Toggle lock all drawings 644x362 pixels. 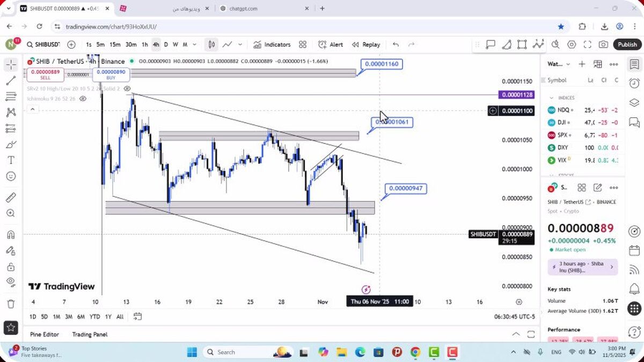11,266
